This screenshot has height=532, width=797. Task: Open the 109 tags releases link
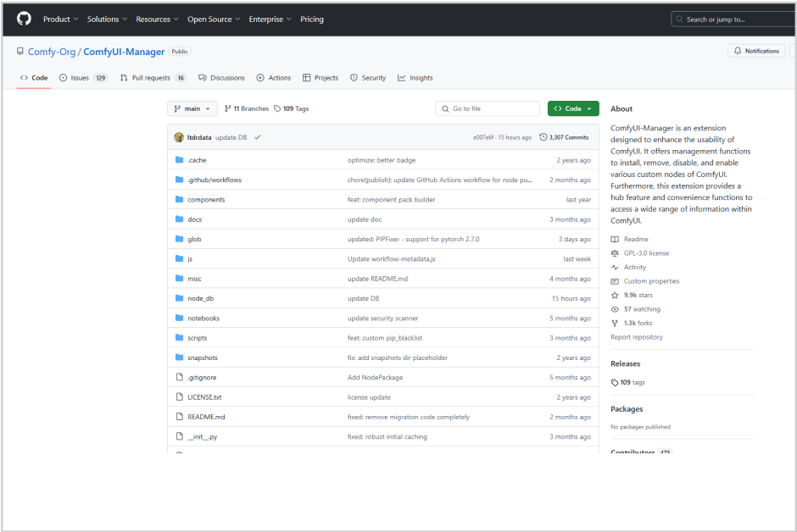(628, 383)
